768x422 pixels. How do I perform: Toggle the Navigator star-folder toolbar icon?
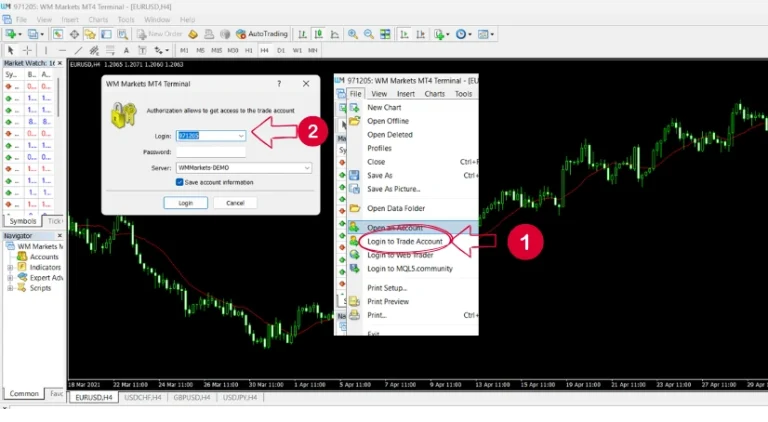point(90,34)
